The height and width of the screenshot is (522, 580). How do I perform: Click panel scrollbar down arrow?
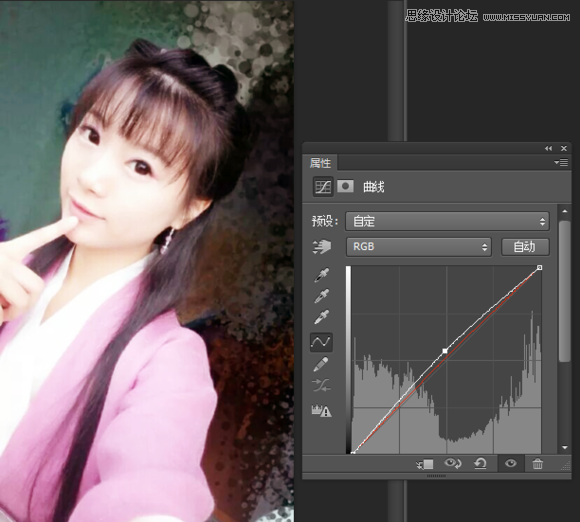(x=565, y=448)
